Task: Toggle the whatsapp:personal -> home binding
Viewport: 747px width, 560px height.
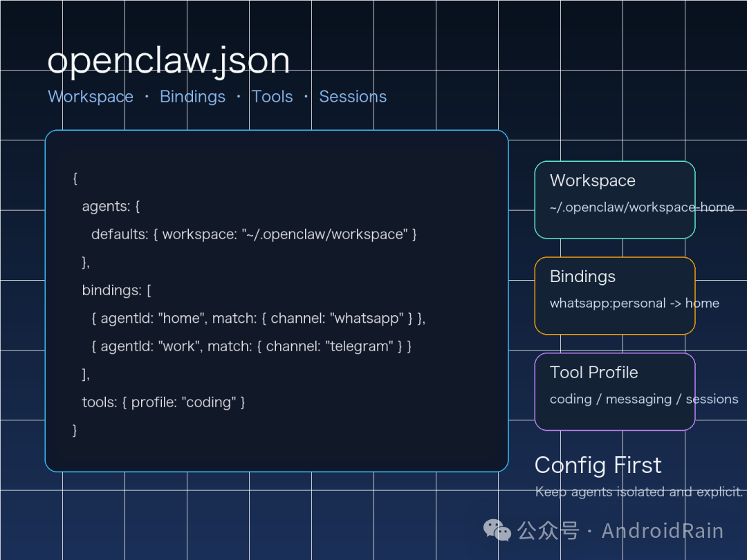Action: (634, 303)
